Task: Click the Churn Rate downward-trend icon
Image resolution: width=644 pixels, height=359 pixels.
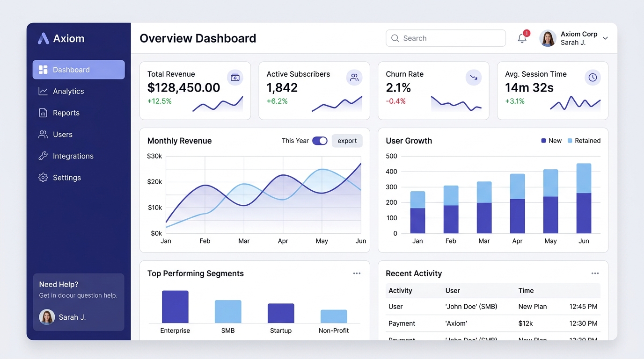Action: (474, 78)
